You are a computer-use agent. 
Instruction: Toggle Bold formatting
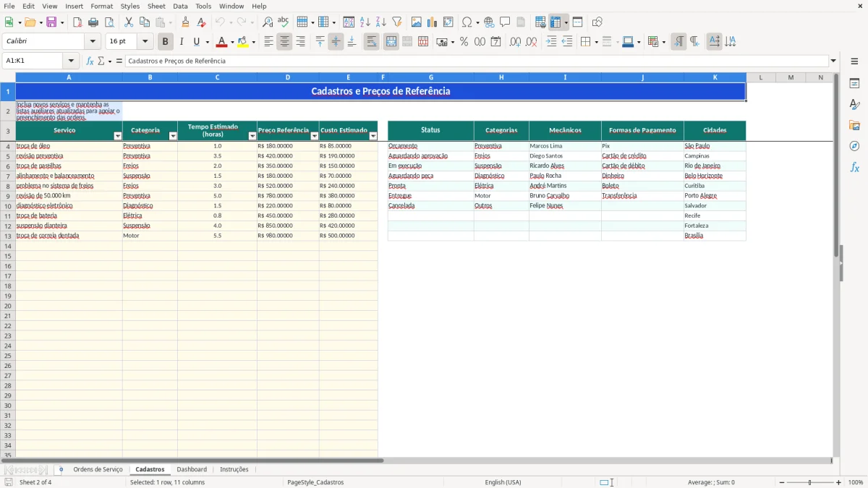(166, 42)
